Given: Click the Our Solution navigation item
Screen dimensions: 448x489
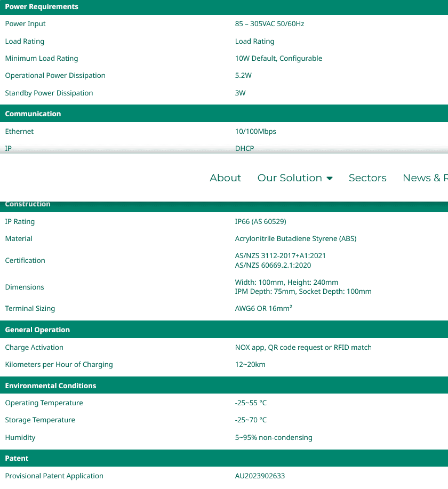Looking at the screenshot, I should pos(290,178).
